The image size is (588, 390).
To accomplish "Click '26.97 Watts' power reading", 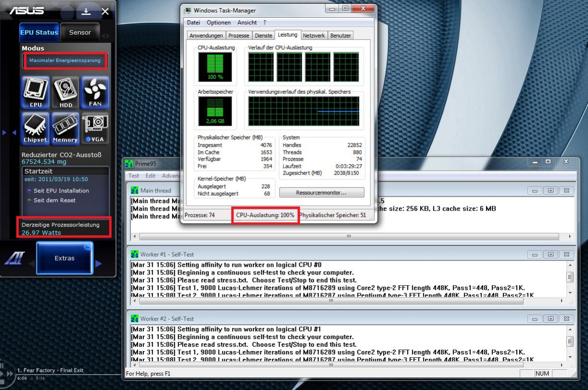I will (41, 233).
